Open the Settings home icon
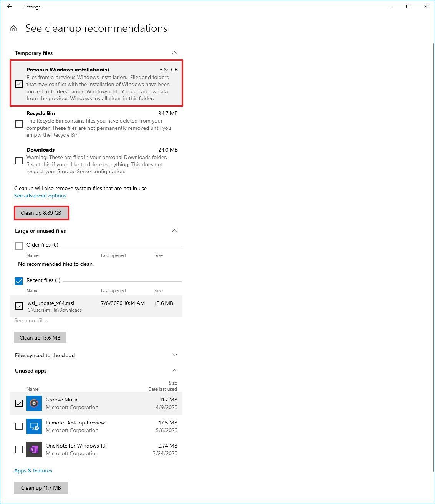Viewport: 435px width, 504px height. coord(13,28)
